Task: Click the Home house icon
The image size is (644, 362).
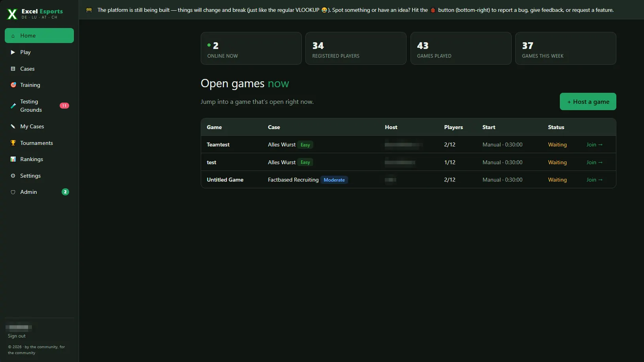Action: (13, 36)
